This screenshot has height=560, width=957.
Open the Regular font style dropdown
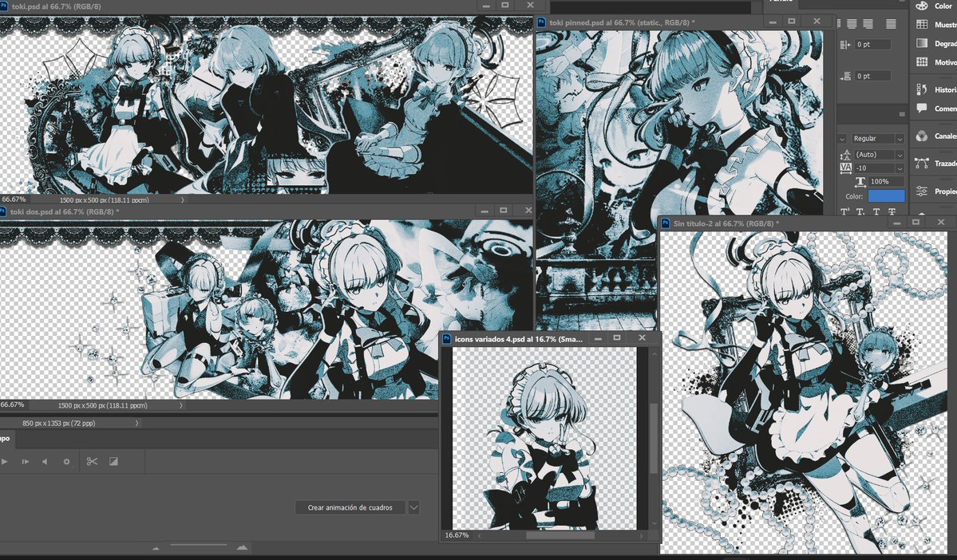[x=899, y=139]
